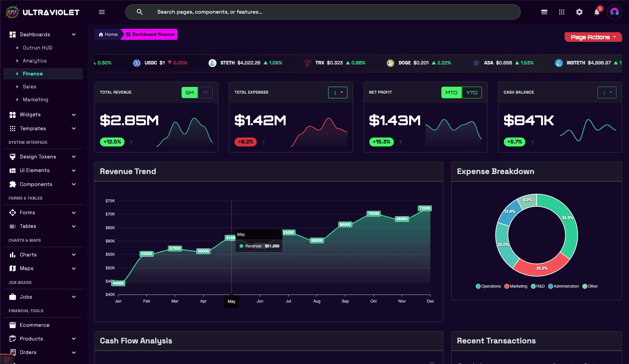Collapse the Dashboards section
629x364 pixels.
(73, 34)
